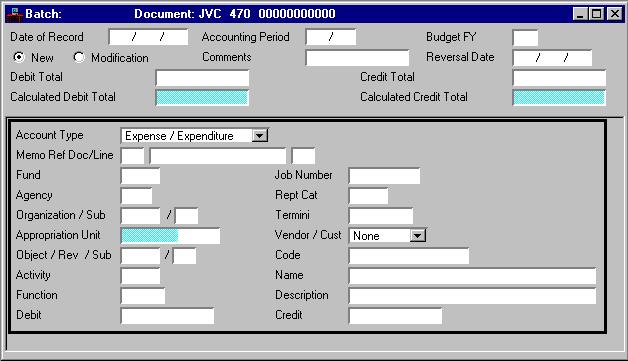
Task: Maximize the Batch document window
Action: (596, 14)
